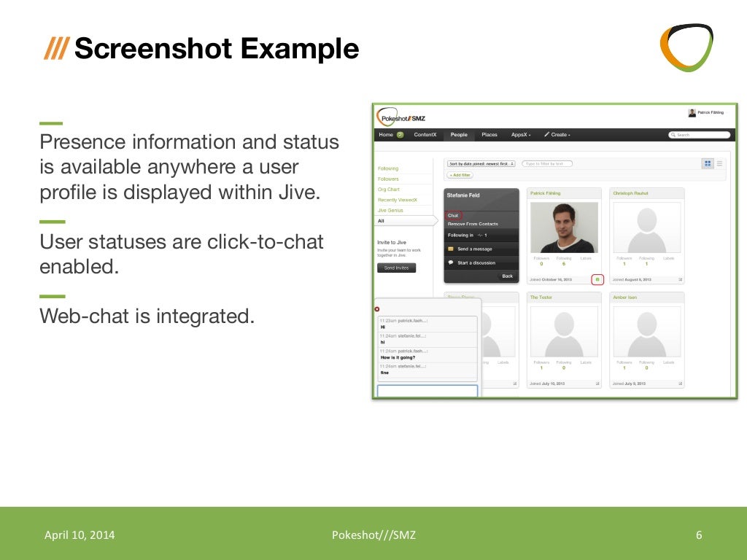747x560 pixels.
Task: Open Jive Genius in the sidebar
Action: [x=390, y=211]
